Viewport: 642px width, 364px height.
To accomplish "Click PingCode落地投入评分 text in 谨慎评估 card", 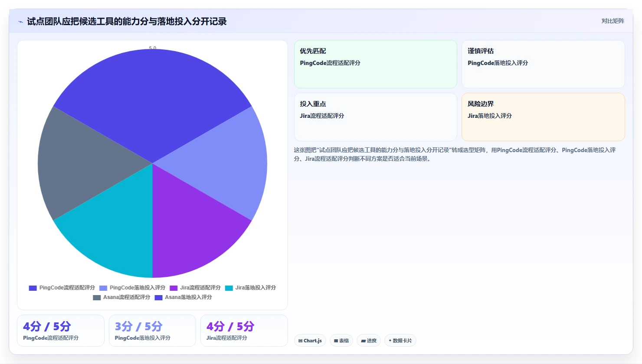I will [x=498, y=63].
